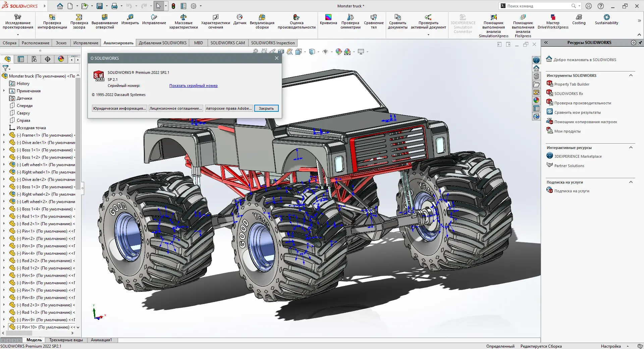Switch to the Анимация1 bottom tab
The width and height of the screenshot is (644, 349).
point(101,340)
